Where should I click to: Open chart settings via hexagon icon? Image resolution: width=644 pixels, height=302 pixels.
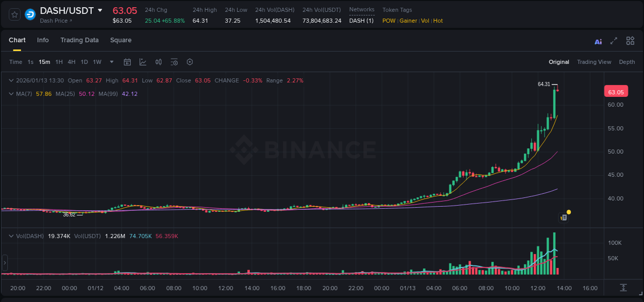click(190, 62)
